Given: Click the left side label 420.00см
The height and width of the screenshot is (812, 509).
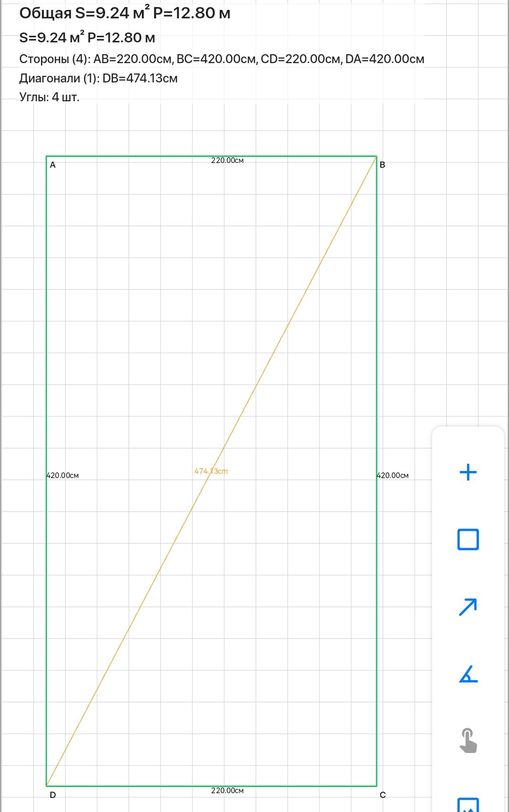Looking at the screenshot, I should [x=63, y=476].
